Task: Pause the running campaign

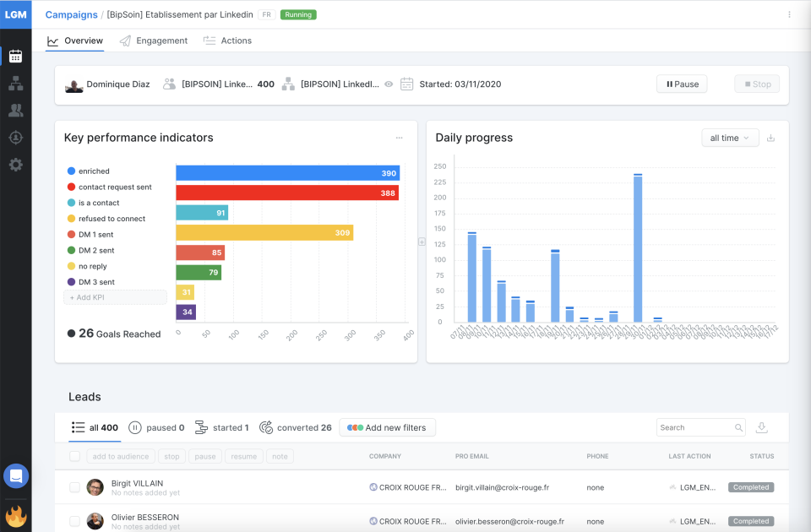Action: click(682, 84)
